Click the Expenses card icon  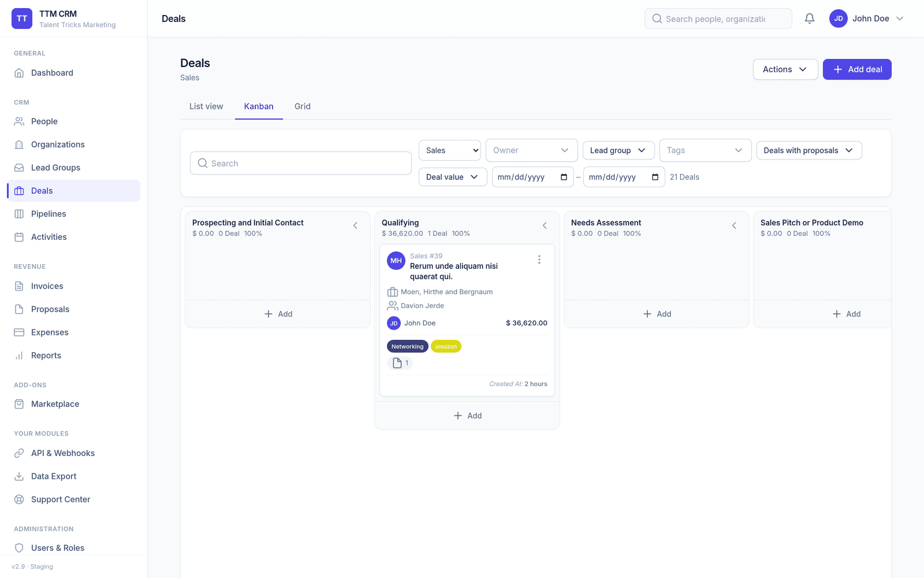click(19, 332)
